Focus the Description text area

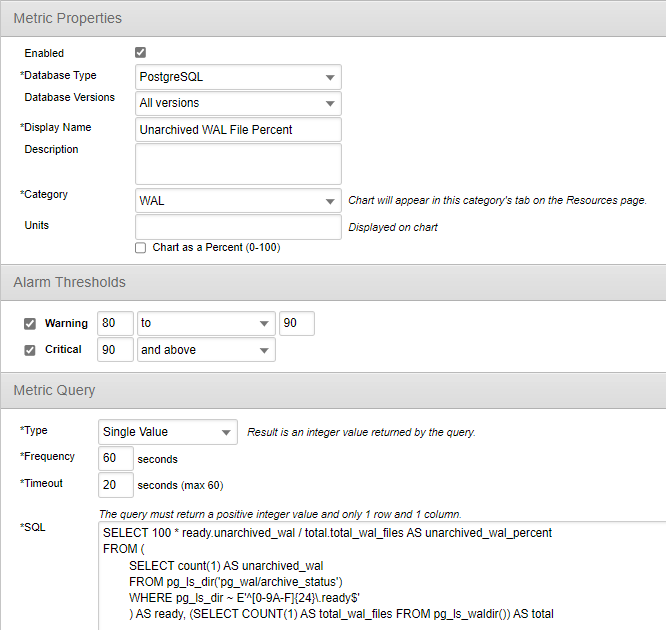click(x=238, y=164)
